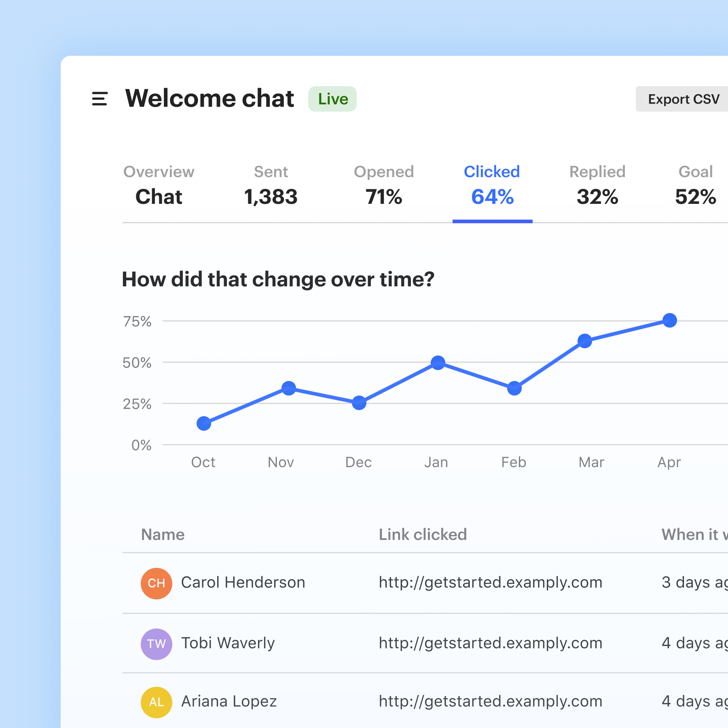
Task: Sort by the Link clicked column header
Action: tap(423, 535)
